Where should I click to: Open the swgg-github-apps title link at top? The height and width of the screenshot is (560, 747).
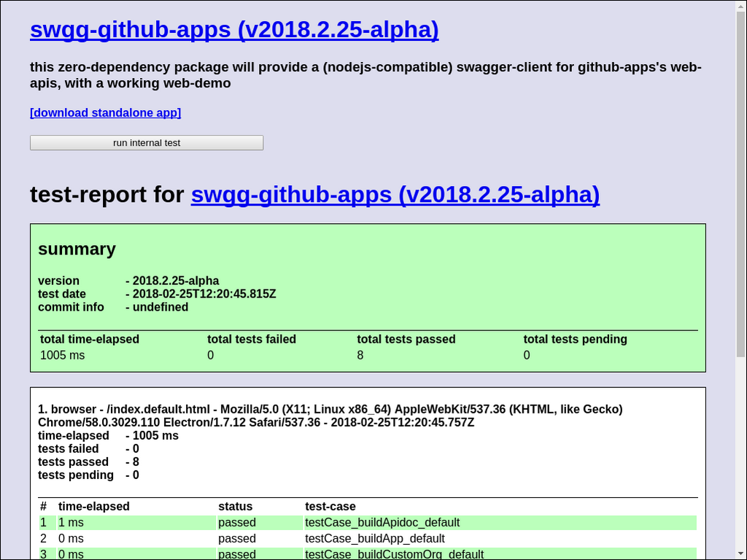click(234, 29)
